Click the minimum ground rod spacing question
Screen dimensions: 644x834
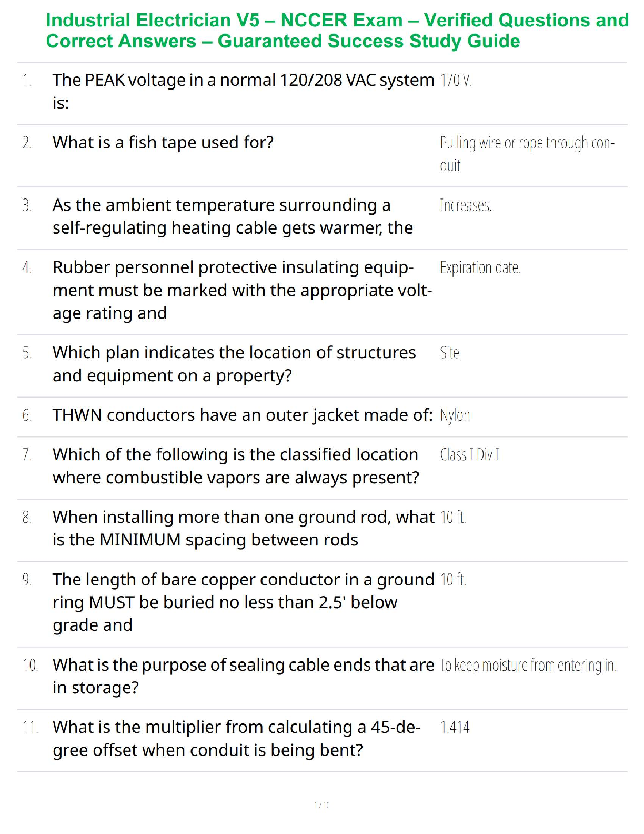(x=243, y=529)
